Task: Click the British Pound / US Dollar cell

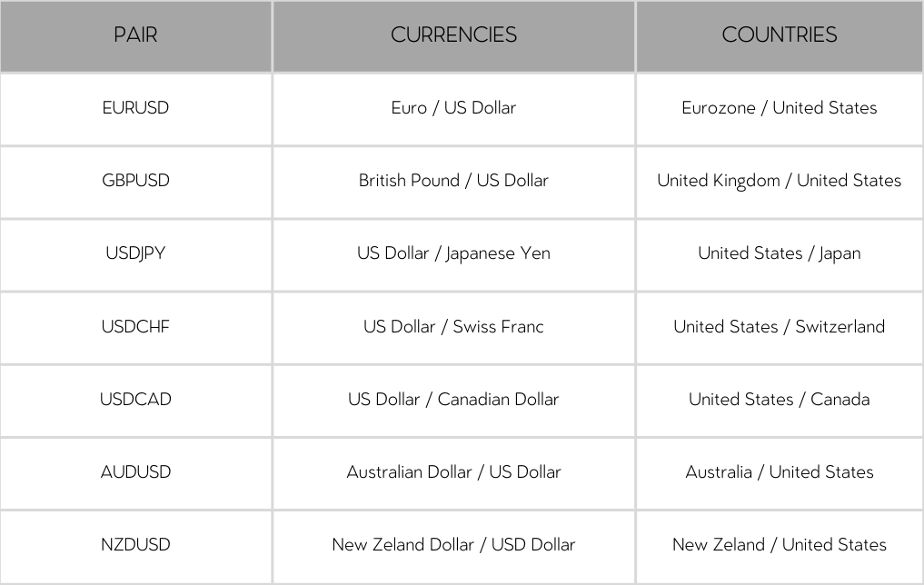Action: point(453,181)
